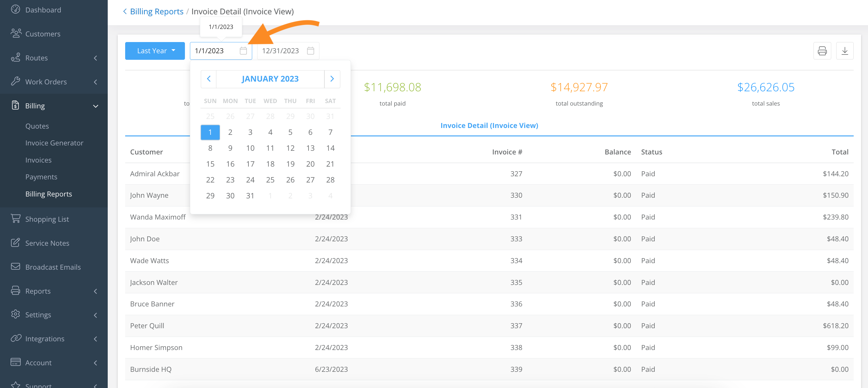Image resolution: width=868 pixels, height=388 pixels.
Task: Click back chevron beside Billing Reports
Action: coord(125,12)
